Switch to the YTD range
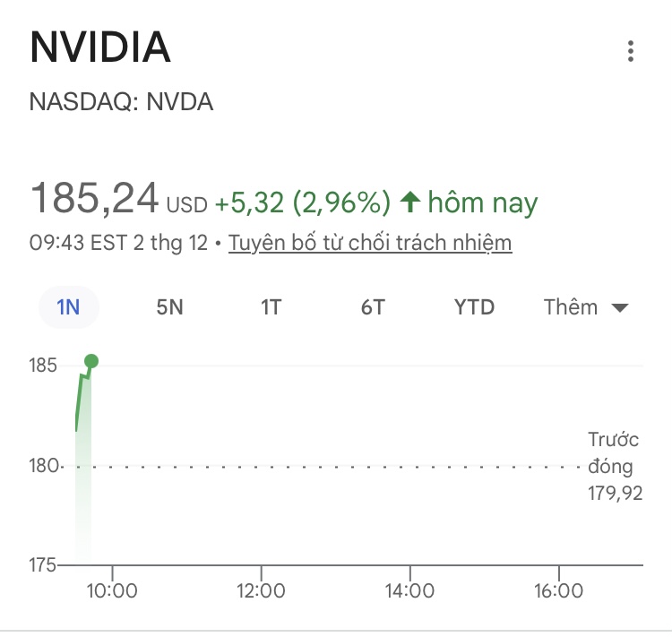Image resolution: width=672 pixels, height=637 pixels. [x=474, y=307]
